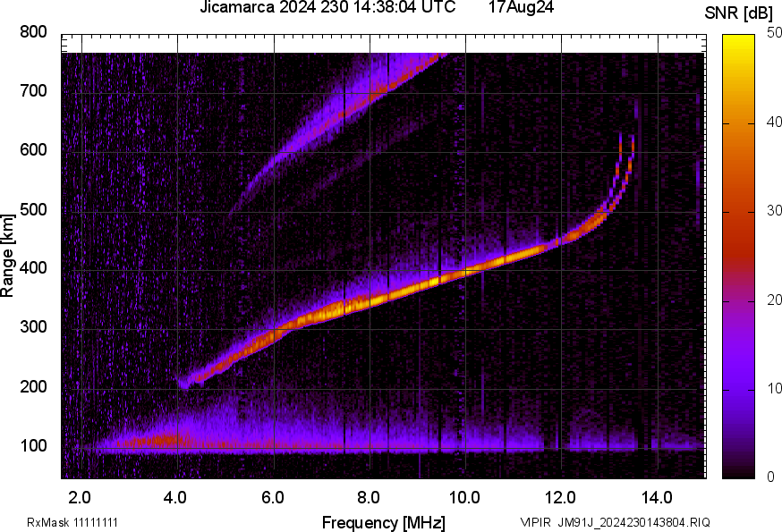Screen dimensions: 782x532
Task: Click the frequency tick label '10.0'
Action: (464, 497)
